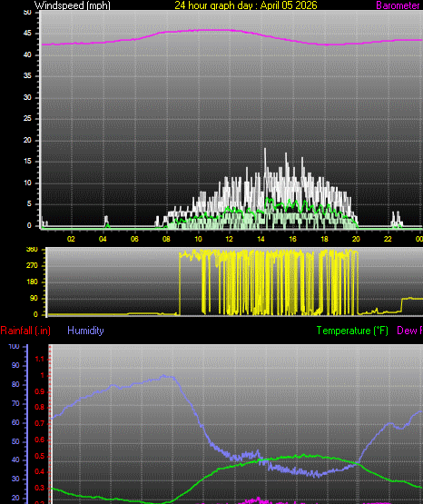Click the '5' value on windspeed axis
Screen dimensions: 423x504
pyautogui.click(x=30, y=204)
